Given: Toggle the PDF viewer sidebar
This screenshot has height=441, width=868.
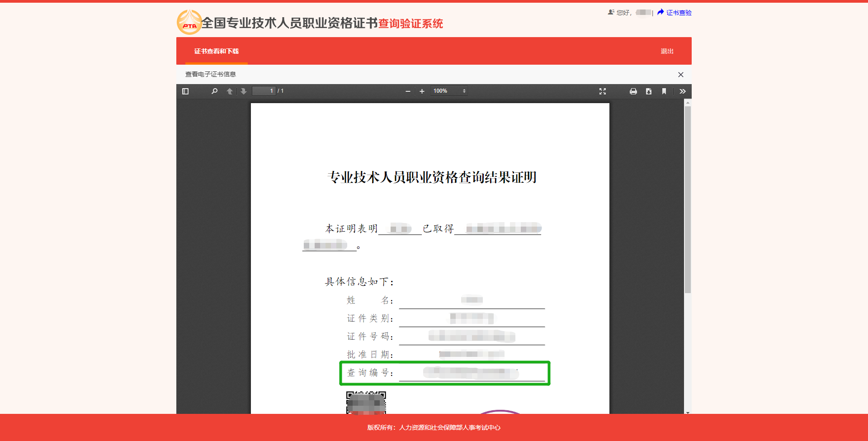Looking at the screenshot, I should coord(185,91).
